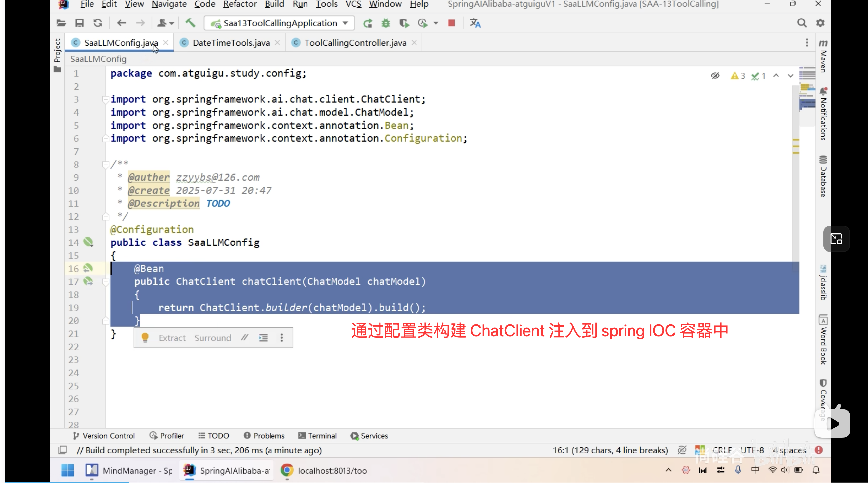Click the Build project hammer icon
Viewport: 868px width, 483px height.
click(x=190, y=23)
